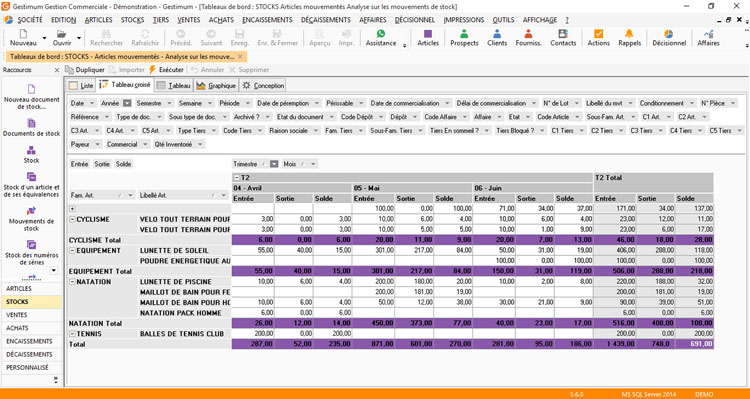750x399 pixels.
Task: Open the Fam. Art. row field dropdown
Action: click(x=129, y=195)
